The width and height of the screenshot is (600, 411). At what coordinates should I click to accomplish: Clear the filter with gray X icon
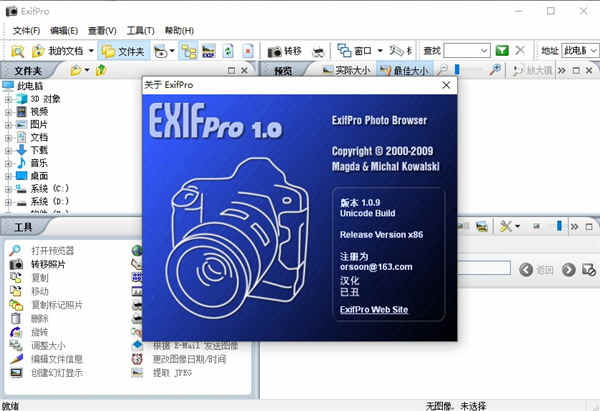tap(520, 50)
